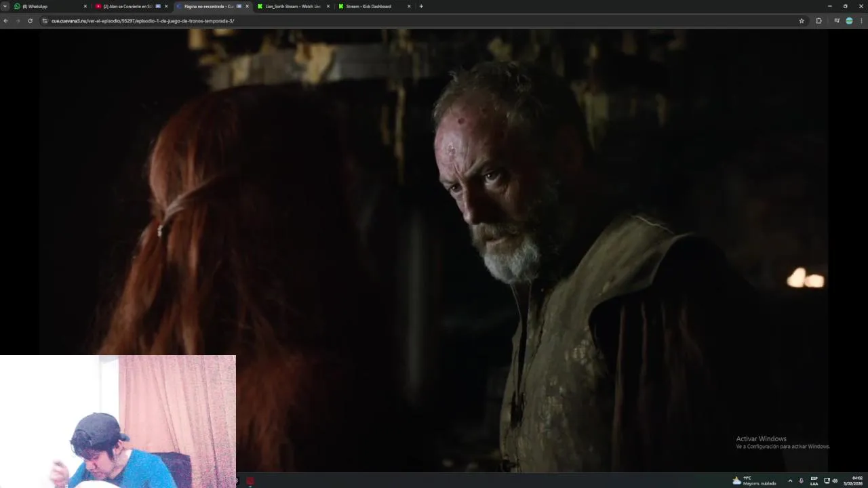Click the microphone tray icon
This screenshot has height=488, width=868.
tap(801, 481)
